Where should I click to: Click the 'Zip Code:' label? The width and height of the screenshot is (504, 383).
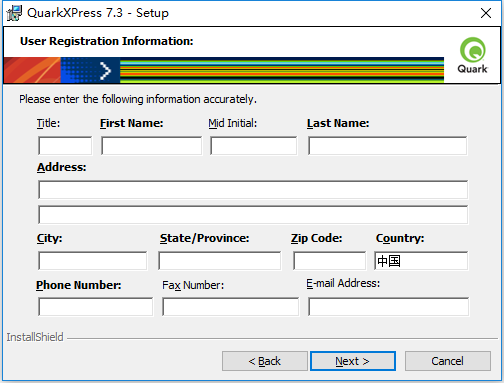(x=317, y=238)
